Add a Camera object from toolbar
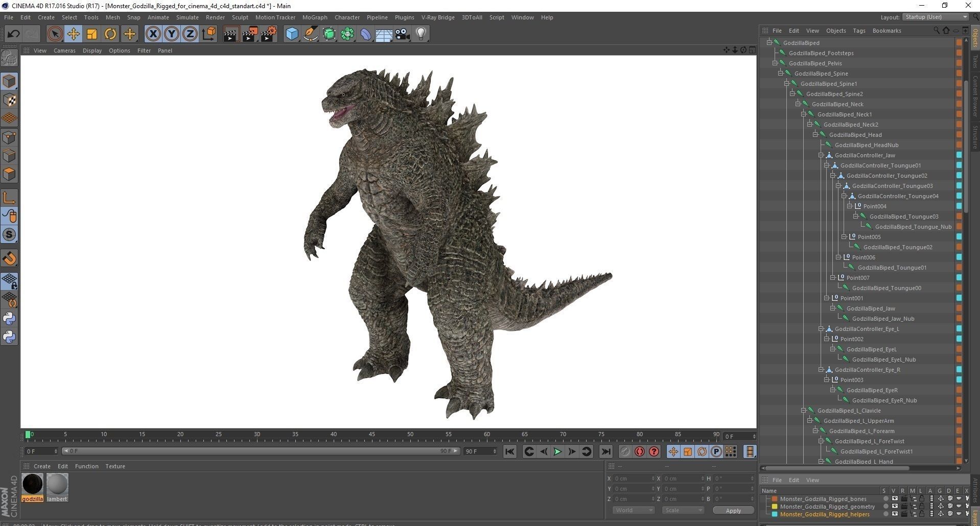Viewport: 980px width, 526px height. pyautogui.click(x=403, y=34)
